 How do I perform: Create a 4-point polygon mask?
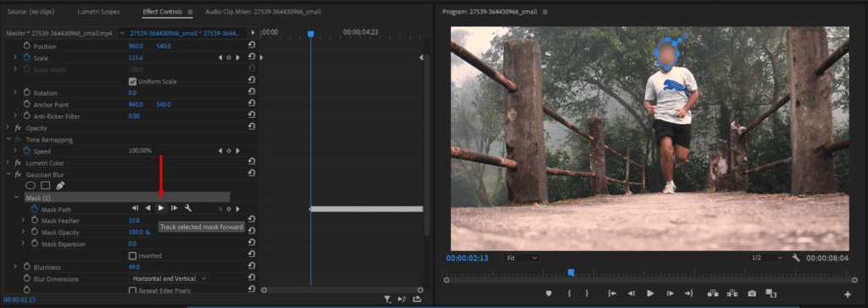click(x=46, y=186)
